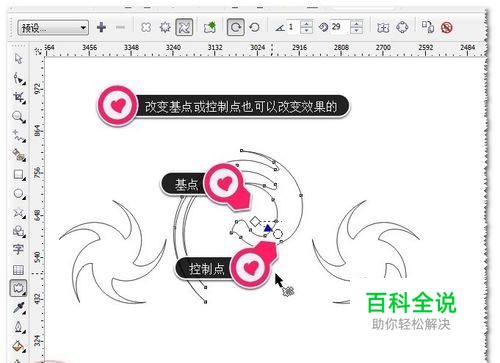Click the ruler origin corner box

click(x=39, y=51)
